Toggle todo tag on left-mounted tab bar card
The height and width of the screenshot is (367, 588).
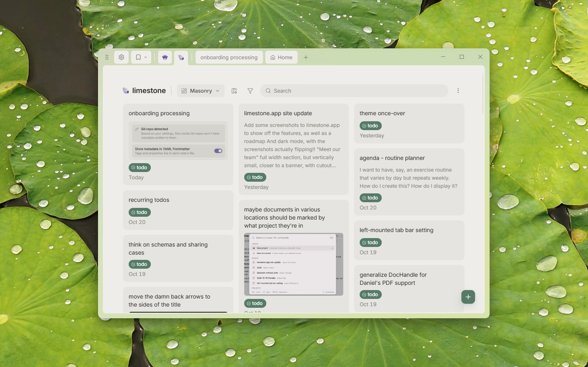coord(371,243)
